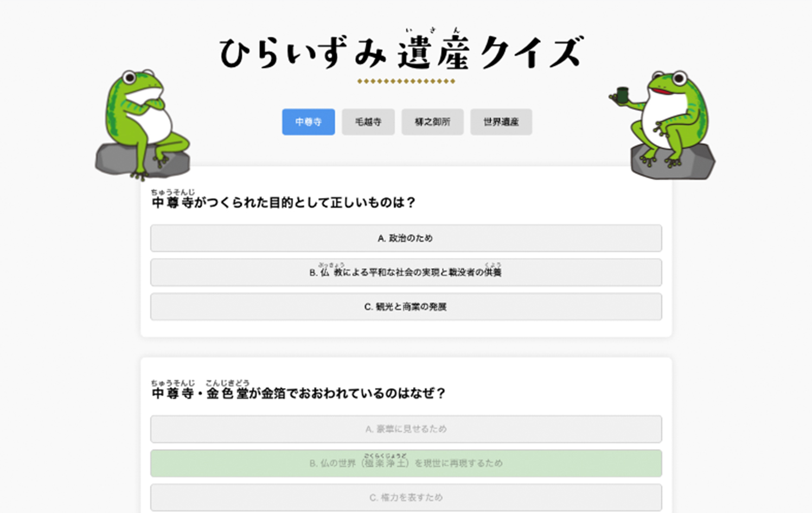Switch to the 毛越寺 tab
The width and height of the screenshot is (812, 513).
(368, 122)
